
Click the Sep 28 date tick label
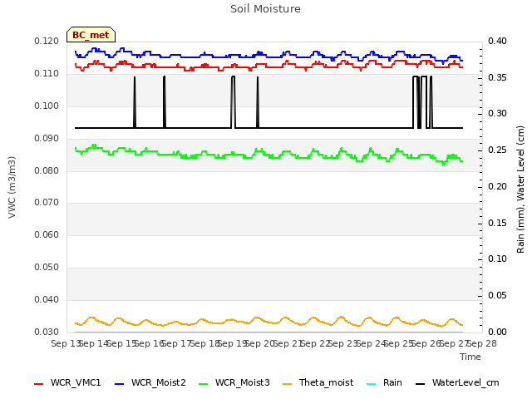click(x=482, y=343)
